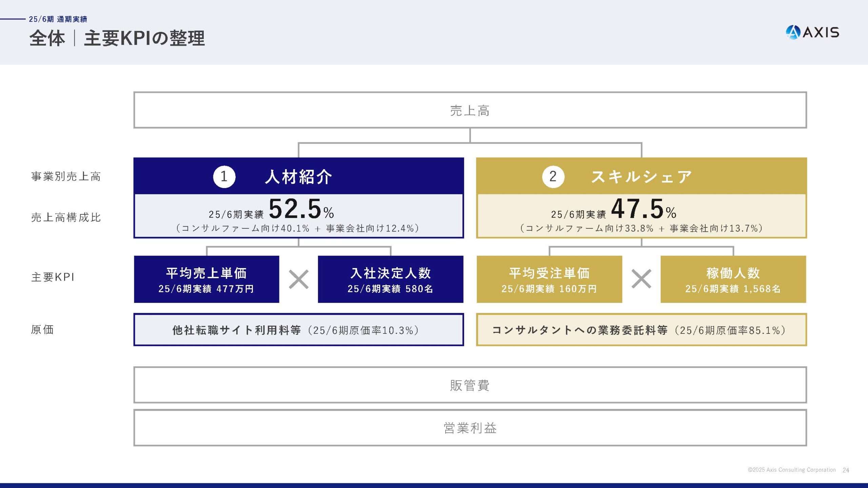Click the 他社転職サイト利用料等 cost box
Image resolution: width=868 pixels, height=488 pixels.
tap(298, 330)
